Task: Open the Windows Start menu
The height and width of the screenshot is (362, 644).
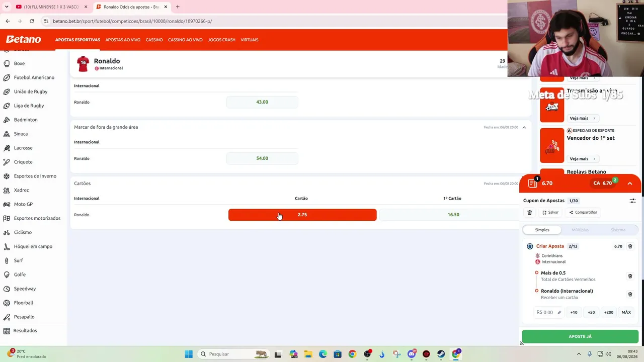Action: 189,354
